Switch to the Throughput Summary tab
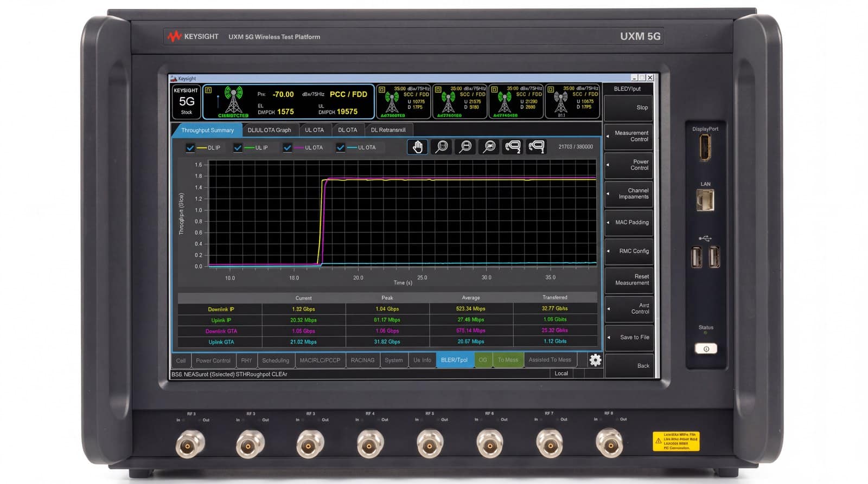The width and height of the screenshot is (868, 484). pos(207,130)
